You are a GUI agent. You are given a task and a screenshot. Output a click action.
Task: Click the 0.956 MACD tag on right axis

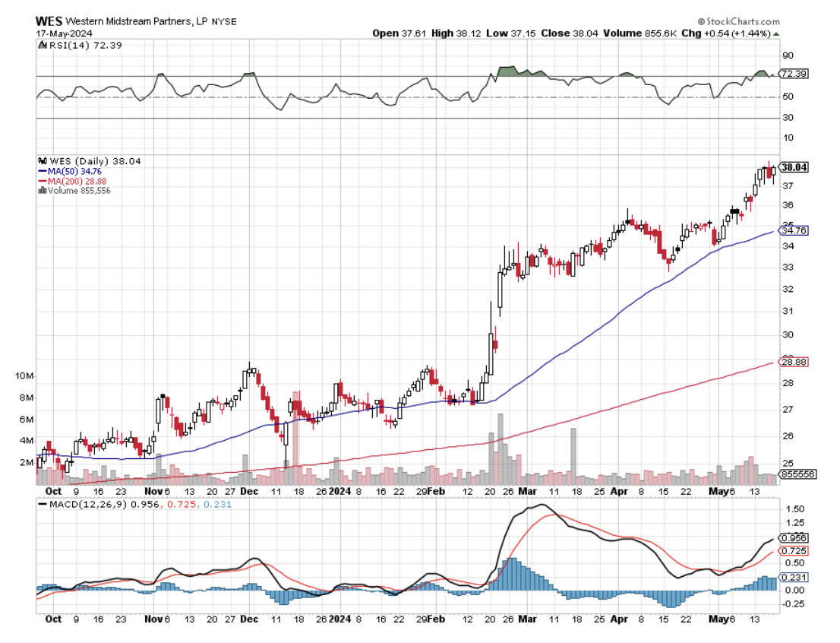click(x=794, y=538)
